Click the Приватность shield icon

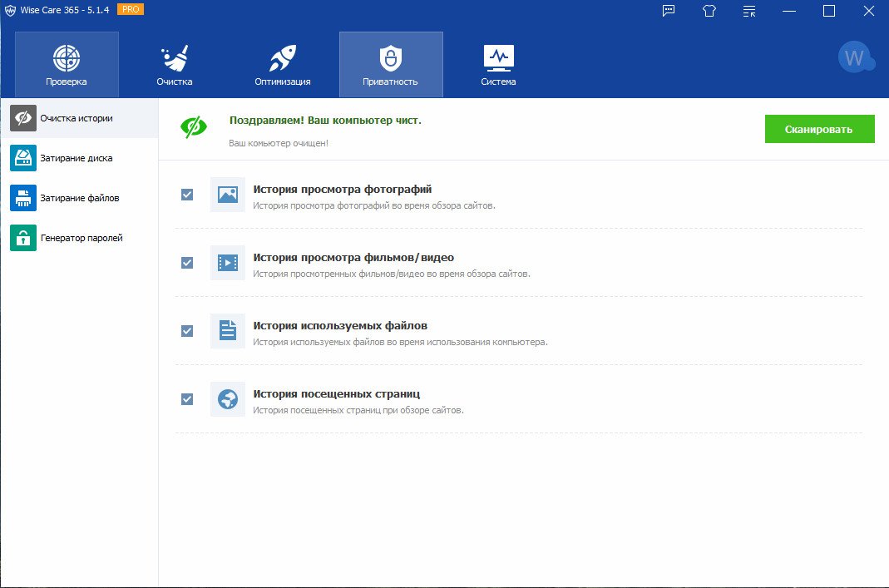390,58
